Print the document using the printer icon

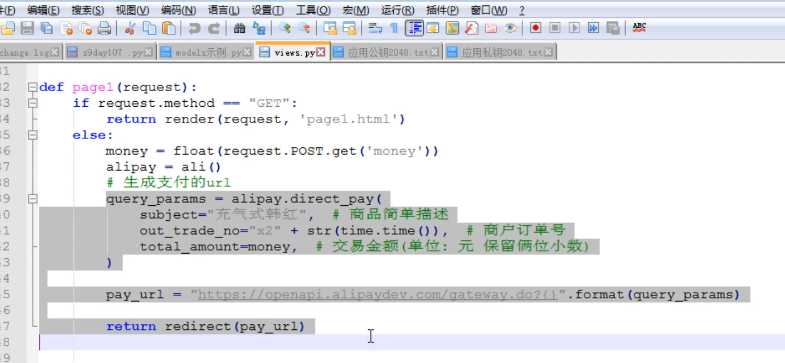click(x=104, y=29)
